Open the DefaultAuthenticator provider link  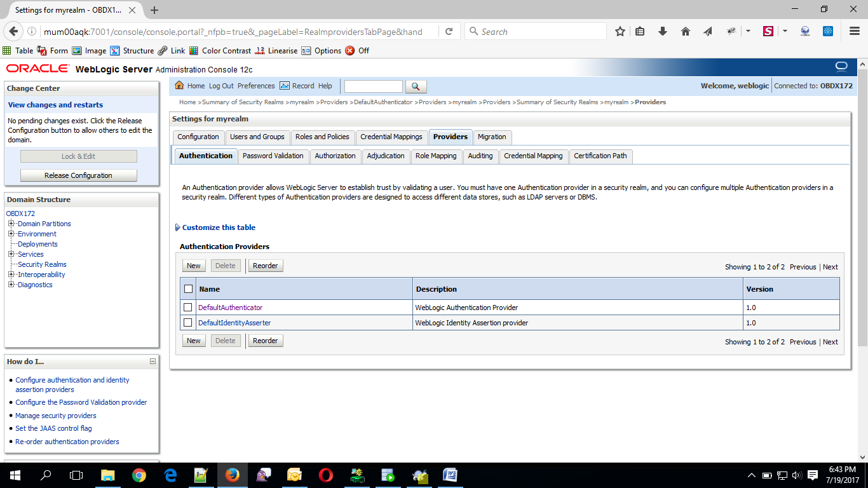[230, 308]
